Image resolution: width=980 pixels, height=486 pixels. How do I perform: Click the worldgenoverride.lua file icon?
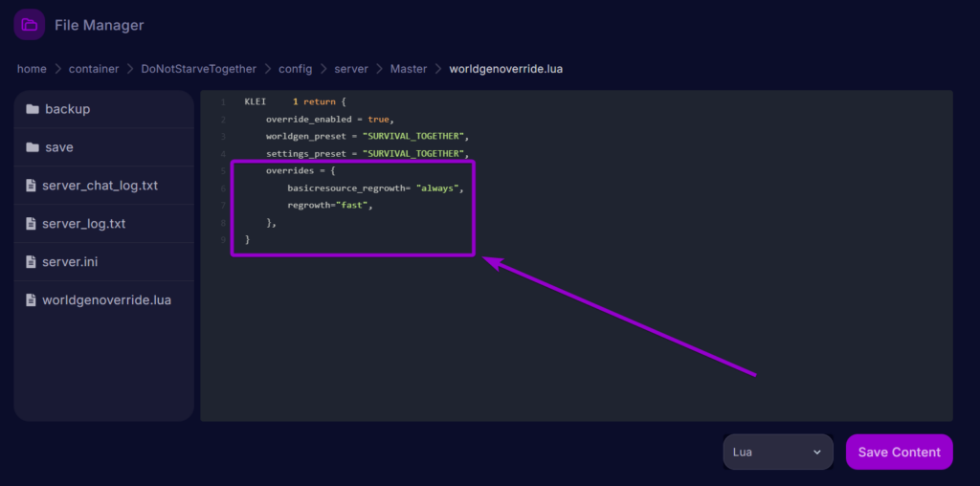coord(32,300)
